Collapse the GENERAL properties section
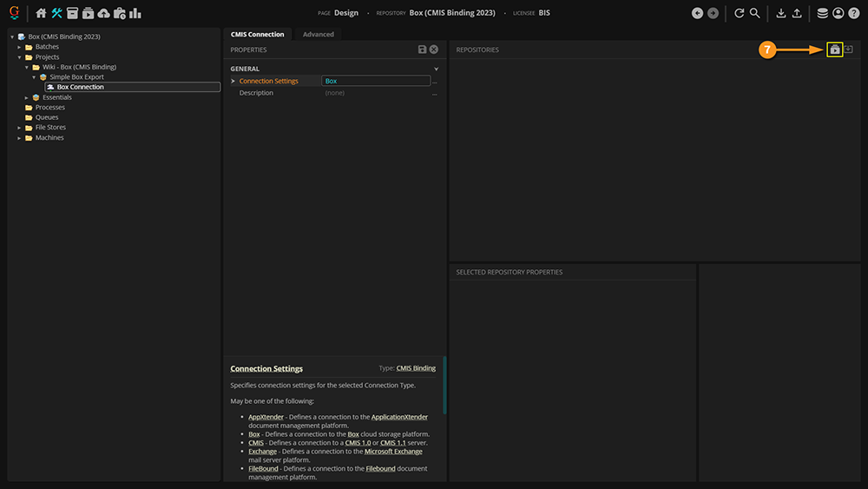 pyautogui.click(x=436, y=69)
